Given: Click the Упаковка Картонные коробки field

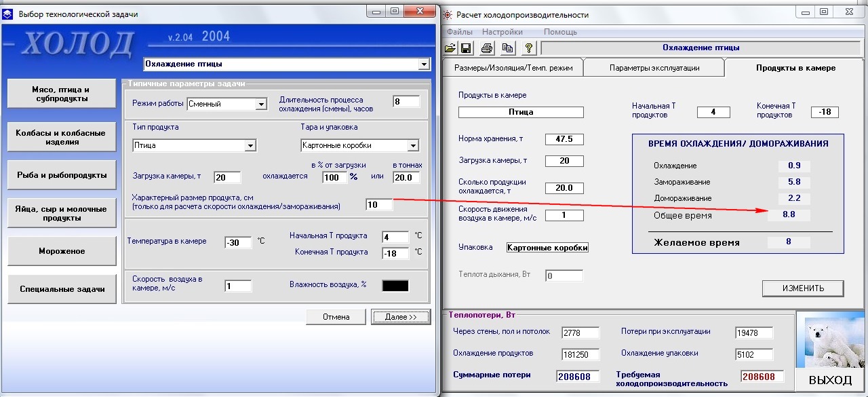Looking at the screenshot, I should (x=548, y=248).
